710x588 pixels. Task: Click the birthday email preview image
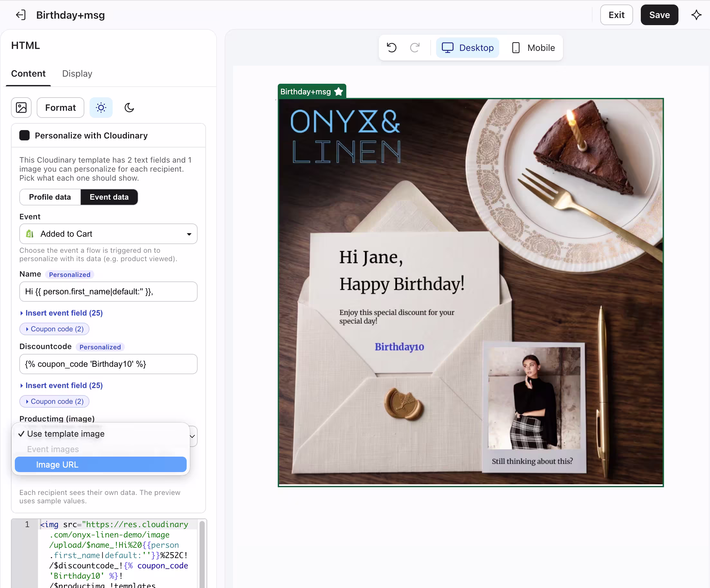(x=471, y=292)
